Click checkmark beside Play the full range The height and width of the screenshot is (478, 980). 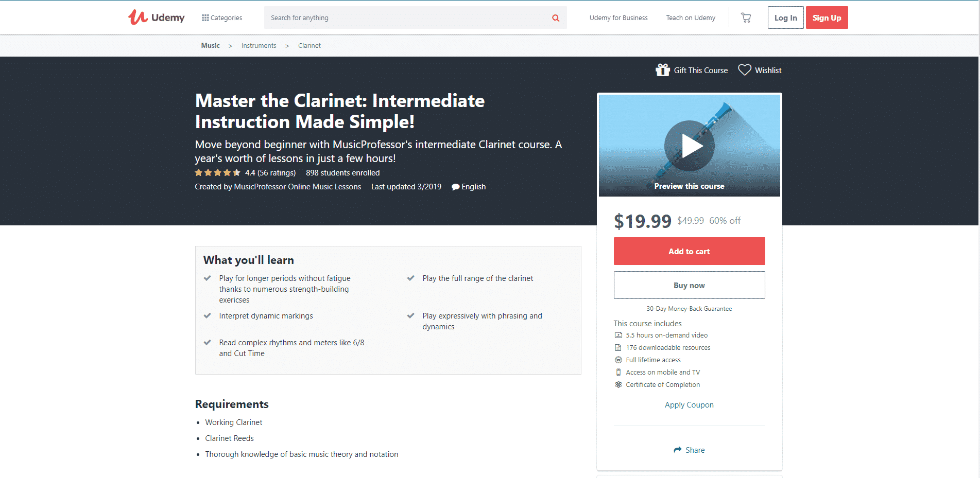411,278
